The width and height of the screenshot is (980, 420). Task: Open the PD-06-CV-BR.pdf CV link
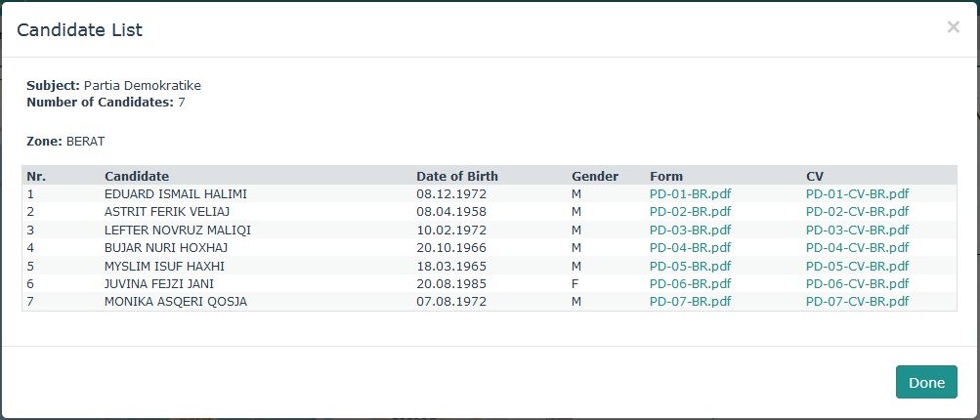(x=857, y=283)
